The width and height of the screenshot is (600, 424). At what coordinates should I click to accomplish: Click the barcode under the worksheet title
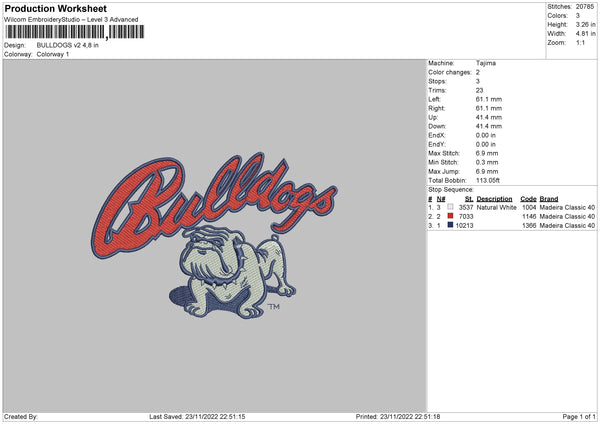coord(75,32)
